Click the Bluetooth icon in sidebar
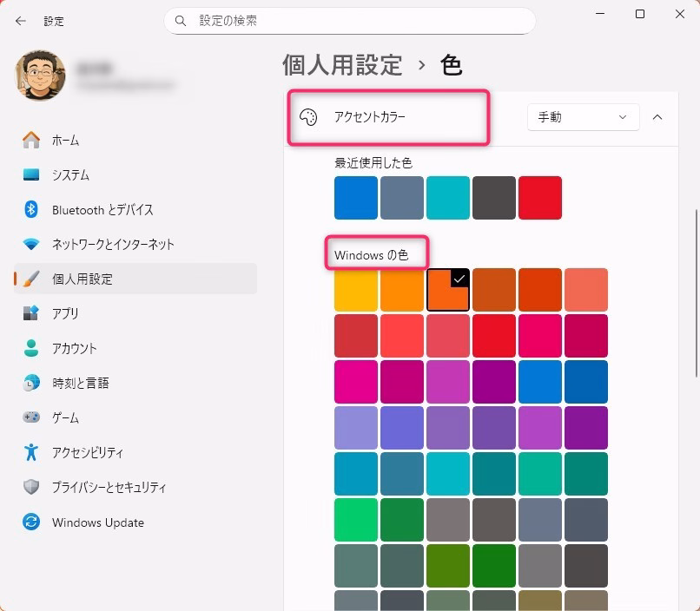This screenshot has width=700, height=611. (x=31, y=210)
